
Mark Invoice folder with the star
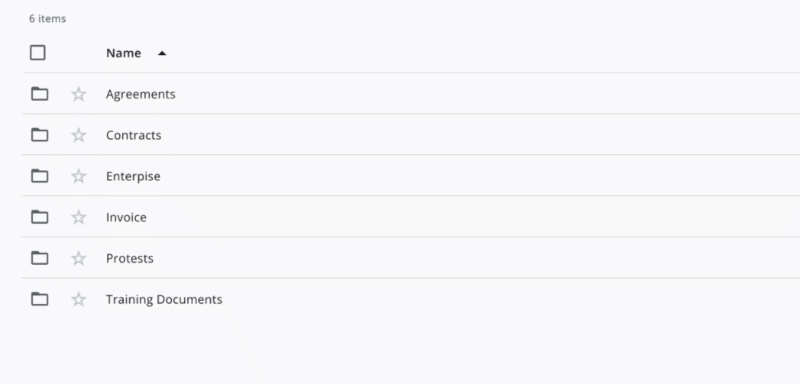tap(79, 217)
